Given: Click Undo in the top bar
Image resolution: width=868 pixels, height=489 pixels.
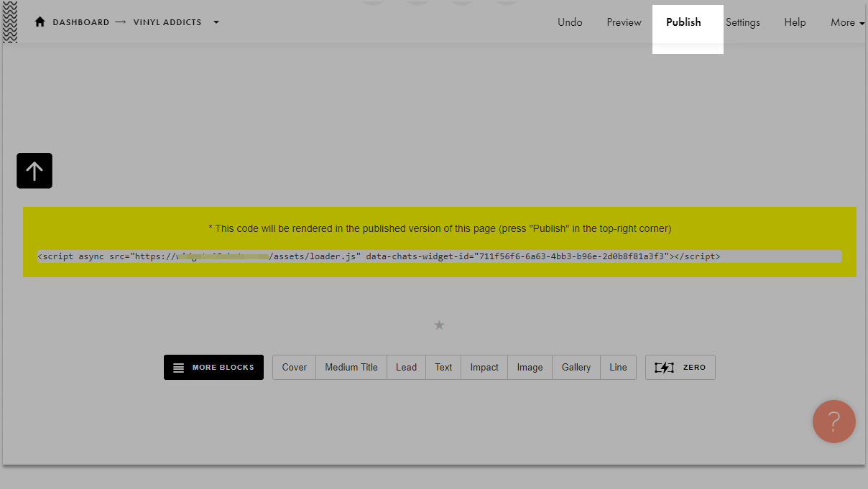Looking at the screenshot, I should pos(570,22).
